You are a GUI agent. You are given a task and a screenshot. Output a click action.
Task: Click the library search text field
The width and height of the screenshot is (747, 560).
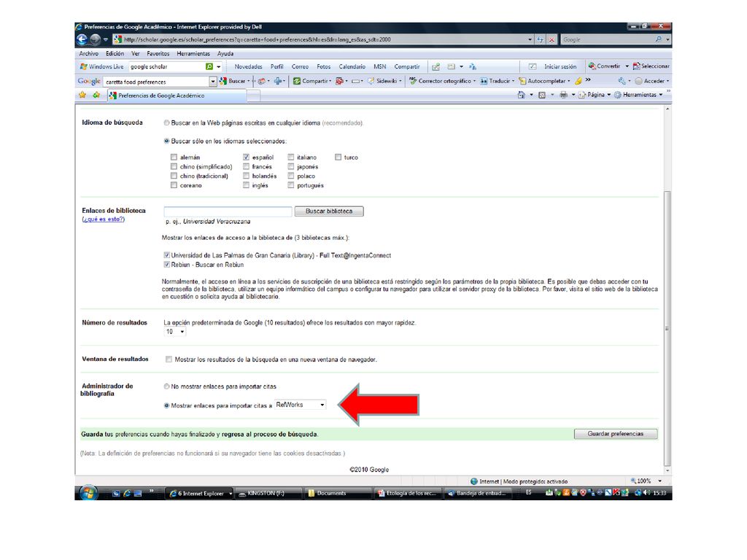click(228, 211)
